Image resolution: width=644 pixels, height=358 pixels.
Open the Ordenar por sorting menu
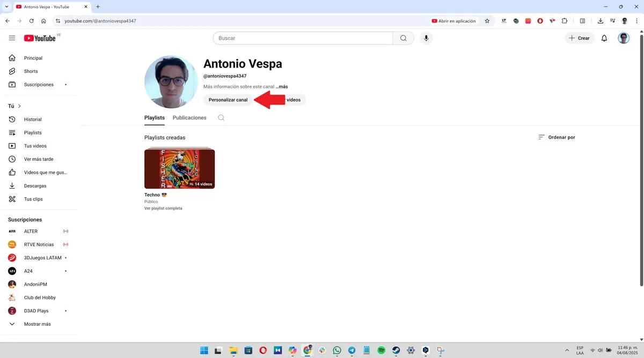[x=557, y=137]
